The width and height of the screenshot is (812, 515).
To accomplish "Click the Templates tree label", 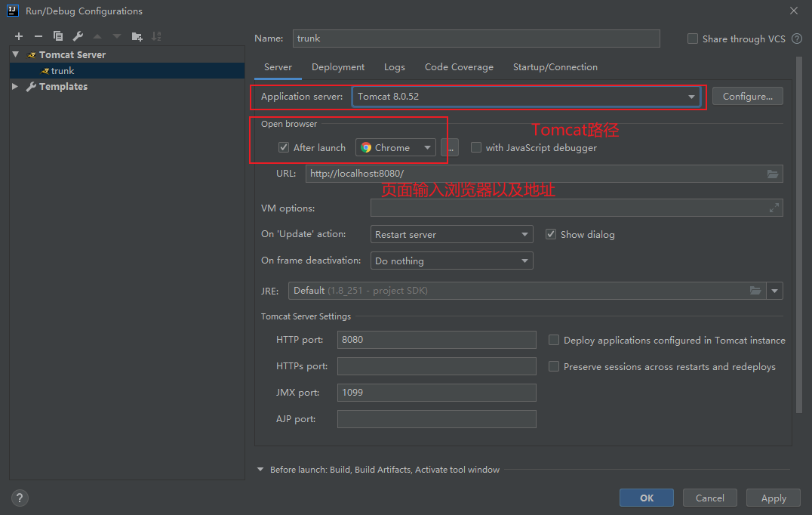I will 63,87.
